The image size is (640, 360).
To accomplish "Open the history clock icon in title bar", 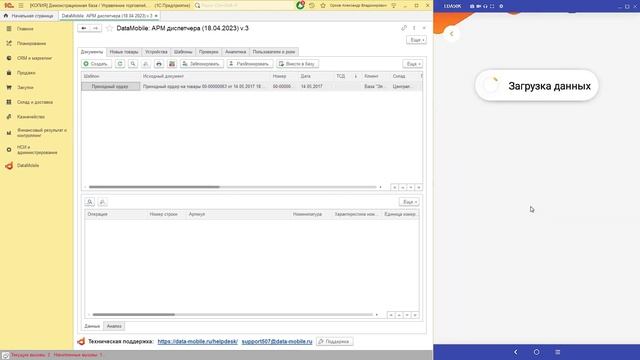I will 312,5.
